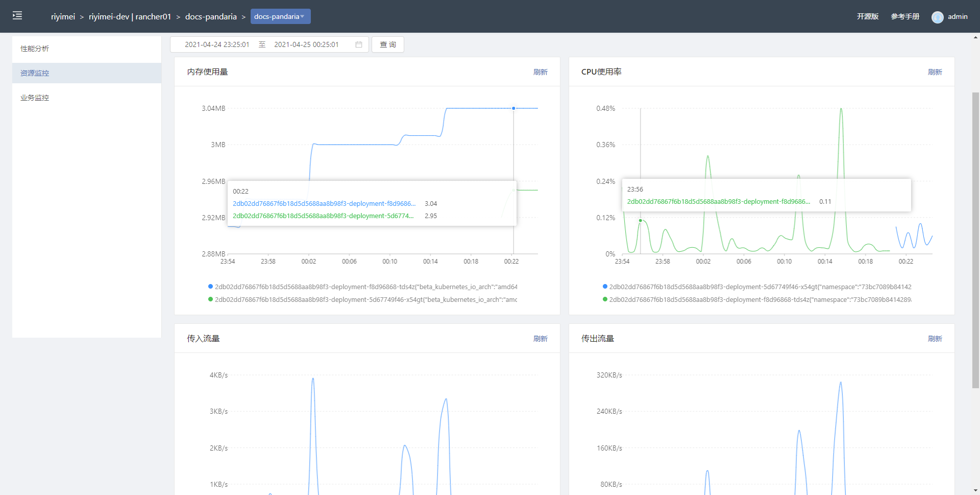Image resolution: width=980 pixels, height=495 pixels.
Task: Click the 传出流量 chart title
Action: click(x=598, y=339)
